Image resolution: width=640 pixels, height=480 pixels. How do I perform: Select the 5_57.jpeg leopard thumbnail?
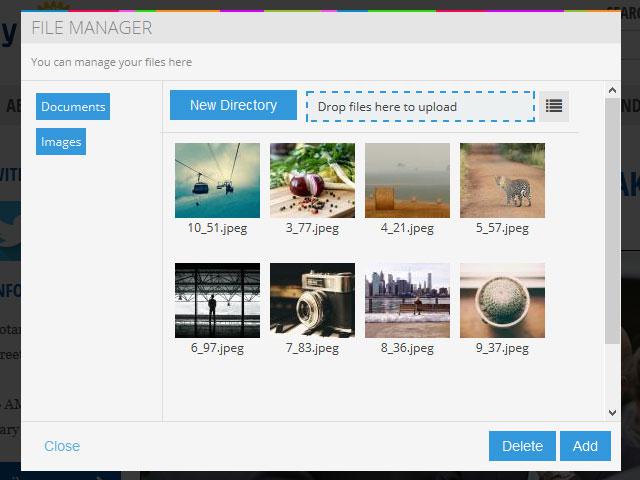(502, 180)
